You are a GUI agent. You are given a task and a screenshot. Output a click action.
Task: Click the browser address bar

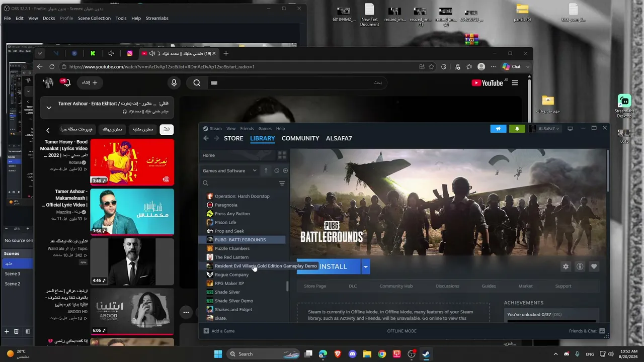click(242, 67)
